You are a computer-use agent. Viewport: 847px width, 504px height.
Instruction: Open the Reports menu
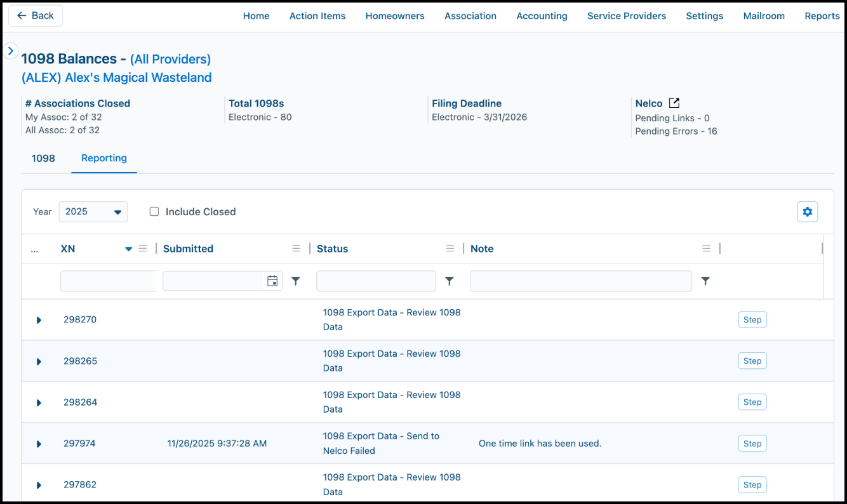822,16
